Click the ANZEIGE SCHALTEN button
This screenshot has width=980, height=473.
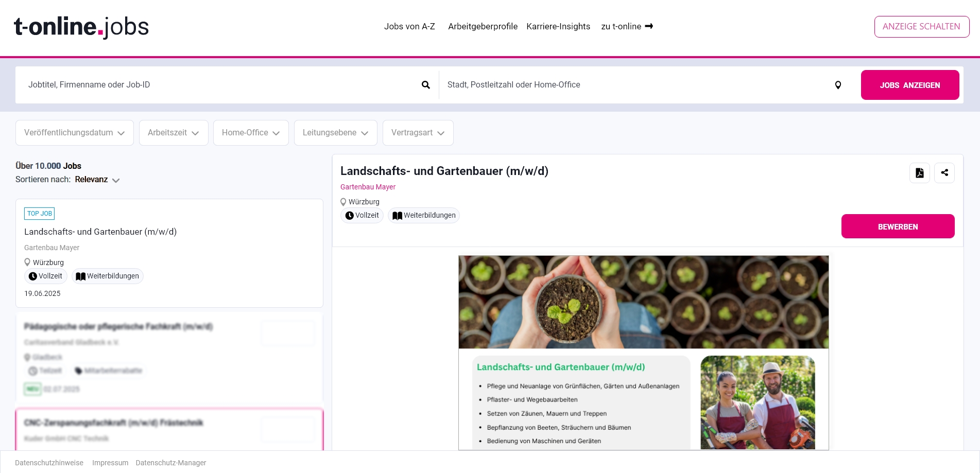[922, 27]
